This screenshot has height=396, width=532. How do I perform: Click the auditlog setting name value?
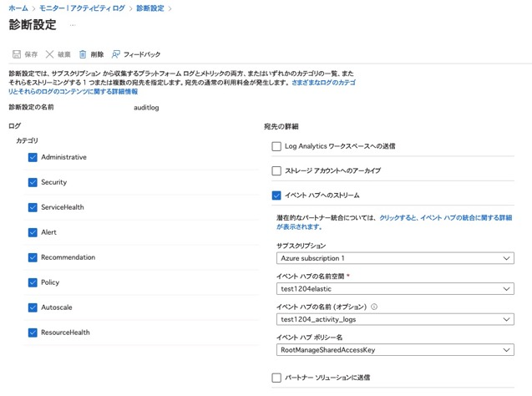[x=146, y=108]
